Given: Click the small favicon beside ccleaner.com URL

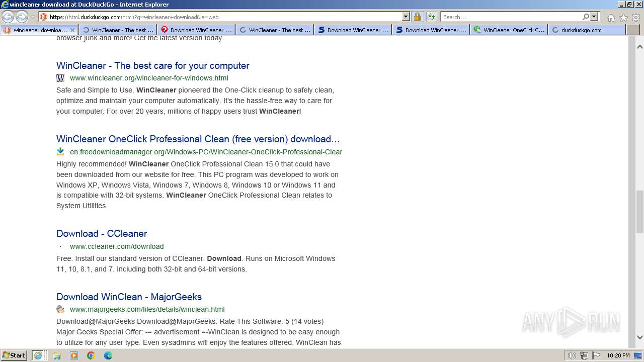Looking at the screenshot, I should coord(60,246).
